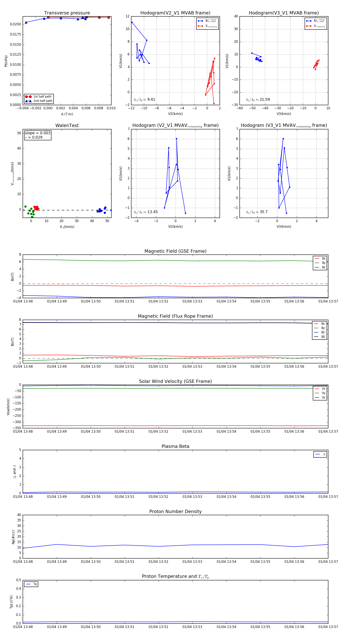The image size is (351, 644).
Task: Click the eigenvalue ratio "13.45" annotation
Action: [x=146, y=212]
